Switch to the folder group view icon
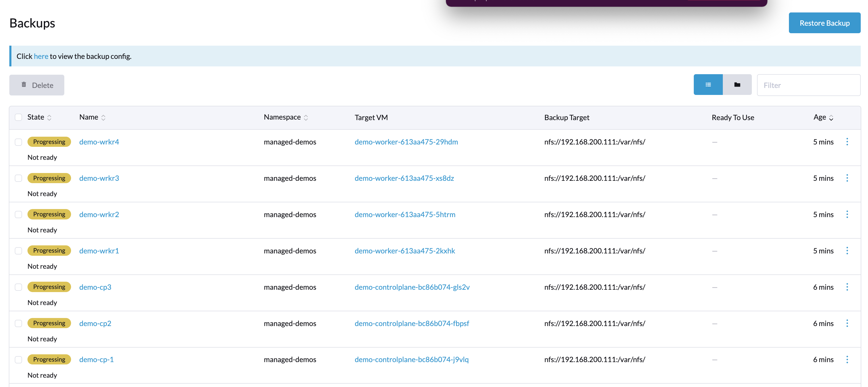Image resolution: width=868 pixels, height=387 pixels. click(x=737, y=85)
